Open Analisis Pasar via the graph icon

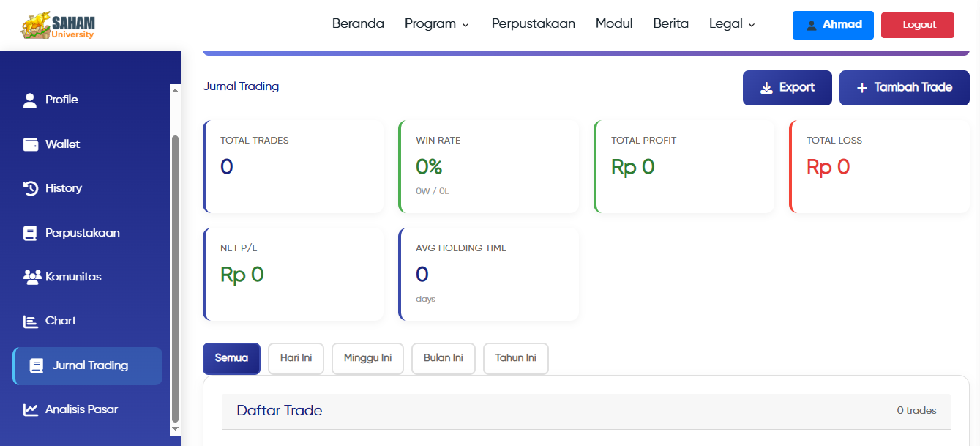pyautogui.click(x=30, y=409)
